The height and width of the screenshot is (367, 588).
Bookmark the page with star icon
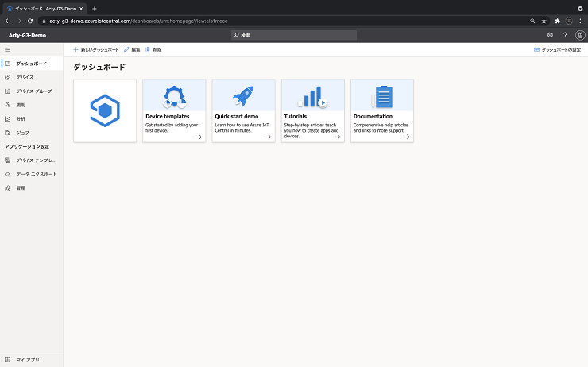[544, 21]
